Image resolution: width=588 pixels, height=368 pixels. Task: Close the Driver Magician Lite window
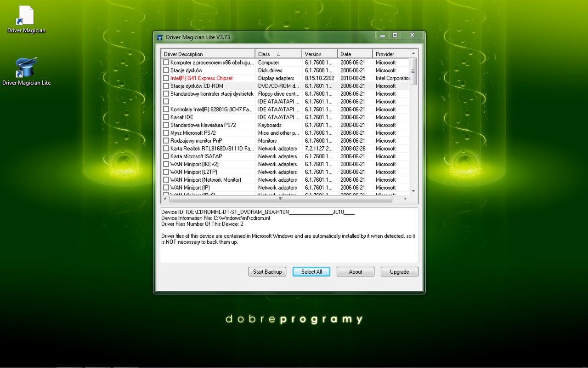[x=412, y=35]
